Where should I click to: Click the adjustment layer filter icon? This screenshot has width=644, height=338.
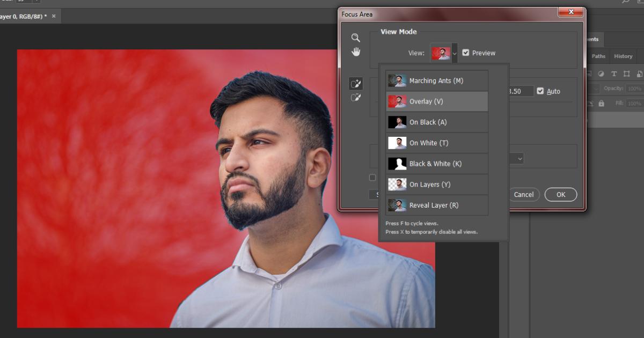coord(601,74)
